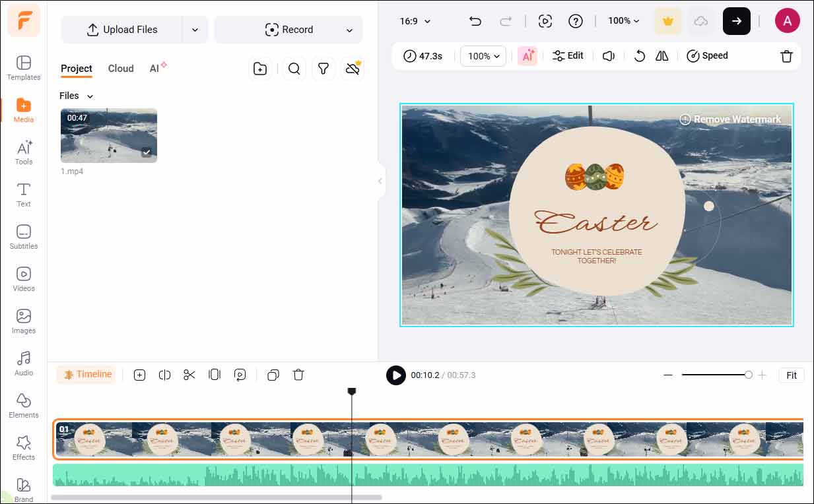814x504 pixels.
Task: Open the Project tab
Action: [76, 68]
